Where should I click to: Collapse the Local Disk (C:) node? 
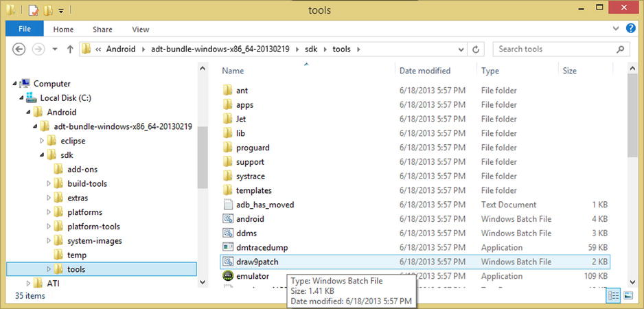click(22, 98)
